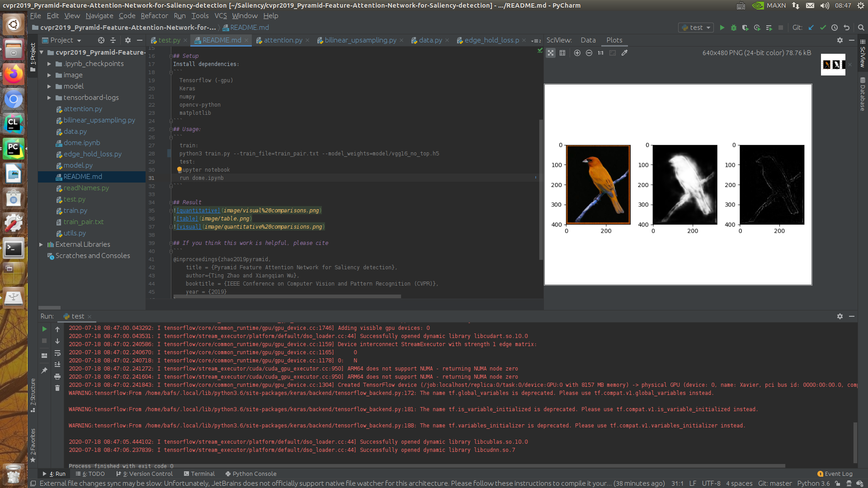Image resolution: width=868 pixels, height=488 pixels.
Task: Open SciView settings gear
Action: click(840, 40)
